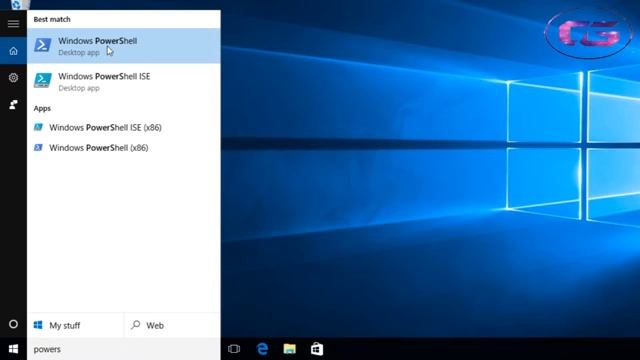Open Task View from taskbar
Screen dimensions: 640x360
pos(234,349)
